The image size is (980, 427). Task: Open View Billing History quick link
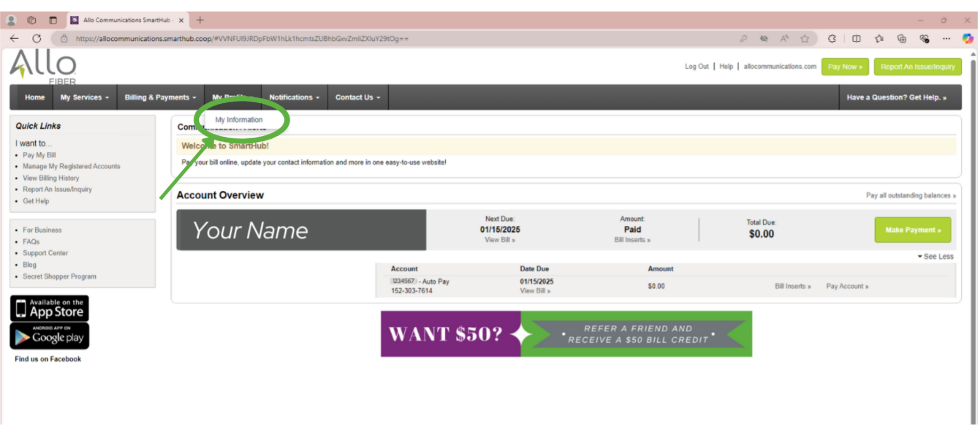51,178
